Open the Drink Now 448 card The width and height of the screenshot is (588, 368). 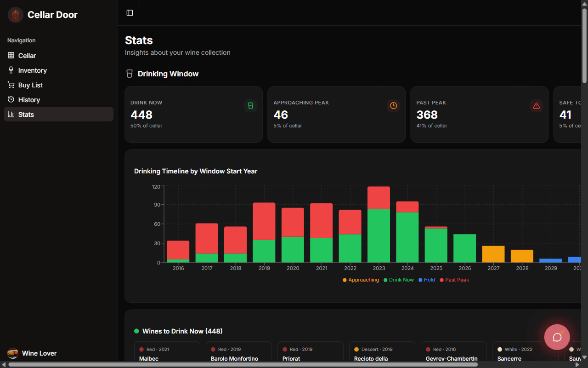[194, 115]
